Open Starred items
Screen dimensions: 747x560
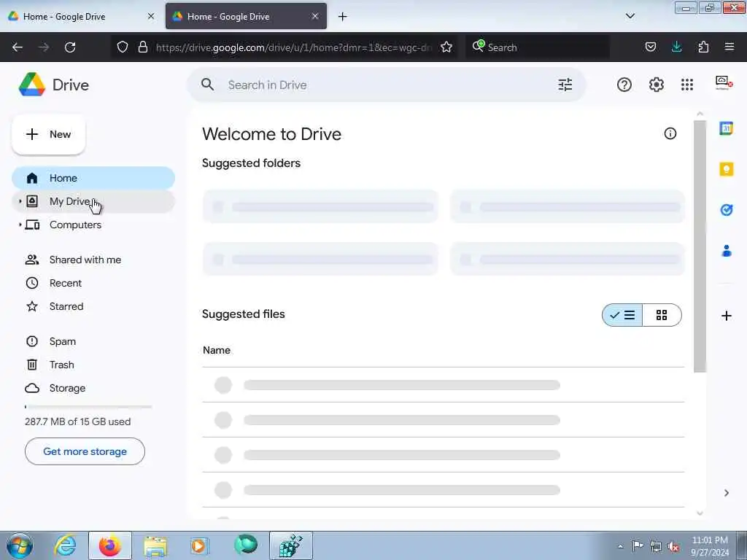[x=93, y=306]
